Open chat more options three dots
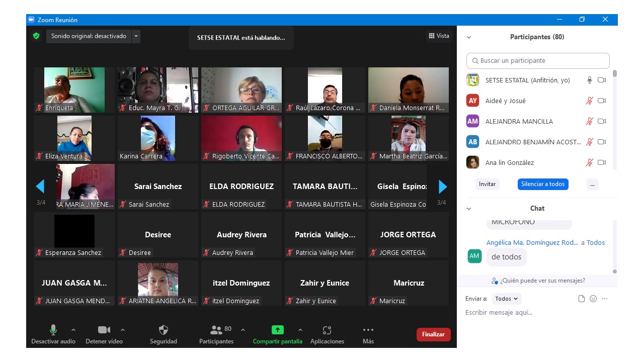Image resolution: width=644 pixels, height=362 pixels. [605, 299]
